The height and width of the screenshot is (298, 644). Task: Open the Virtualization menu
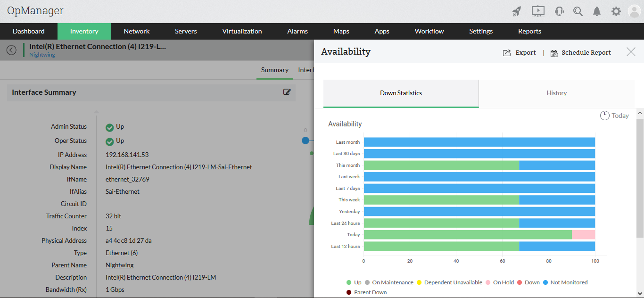tap(242, 31)
